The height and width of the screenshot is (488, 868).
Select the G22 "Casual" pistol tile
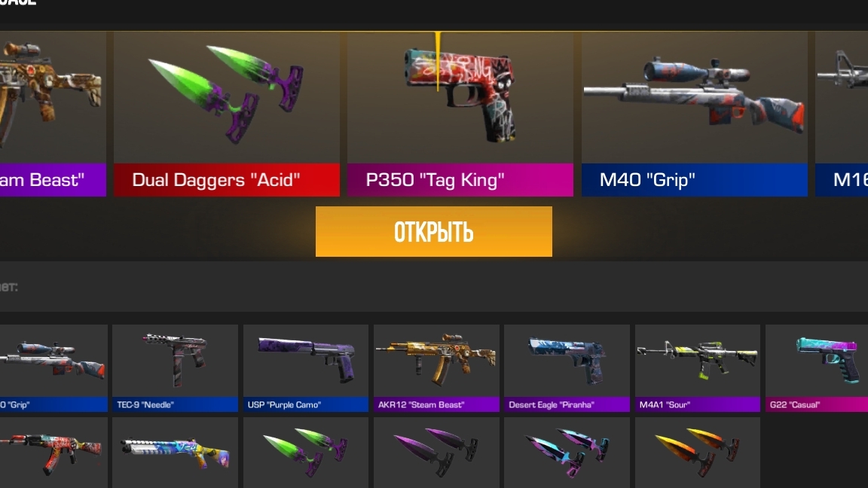click(817, 368)
